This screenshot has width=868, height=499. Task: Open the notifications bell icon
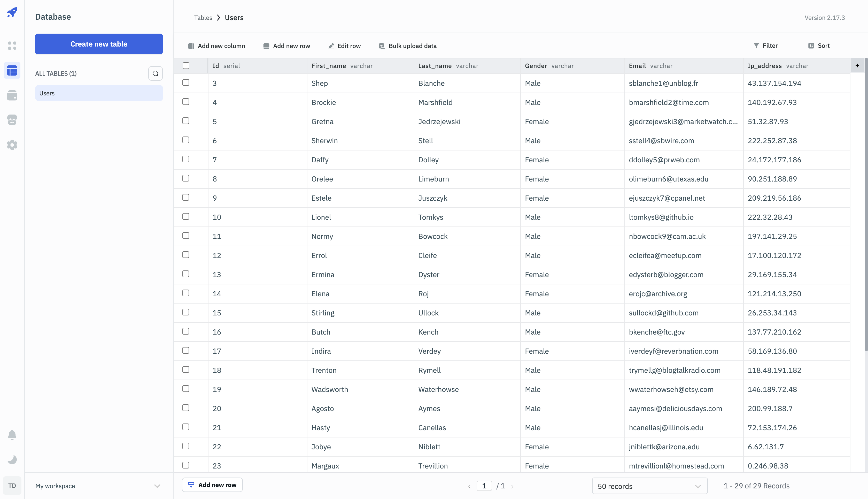click(x=12, y=435)
